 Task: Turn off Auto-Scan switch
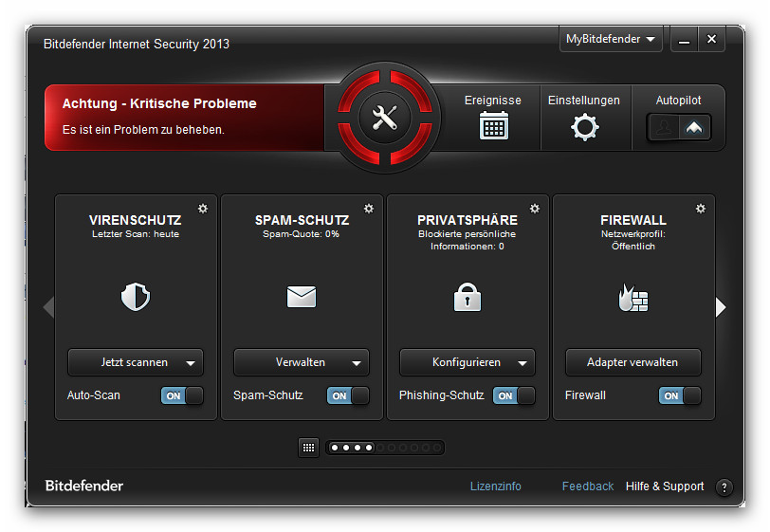[182, 395]
